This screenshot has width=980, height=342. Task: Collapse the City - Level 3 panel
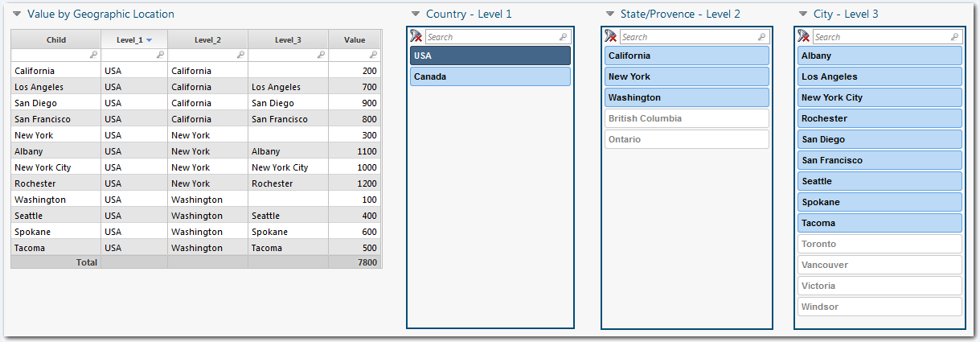click(803, 14)
